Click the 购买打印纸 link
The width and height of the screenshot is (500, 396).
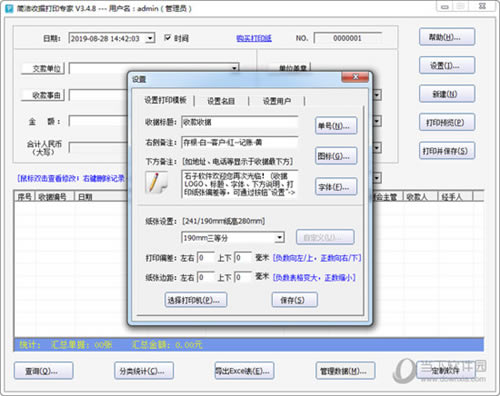click(x=254, y=38)
